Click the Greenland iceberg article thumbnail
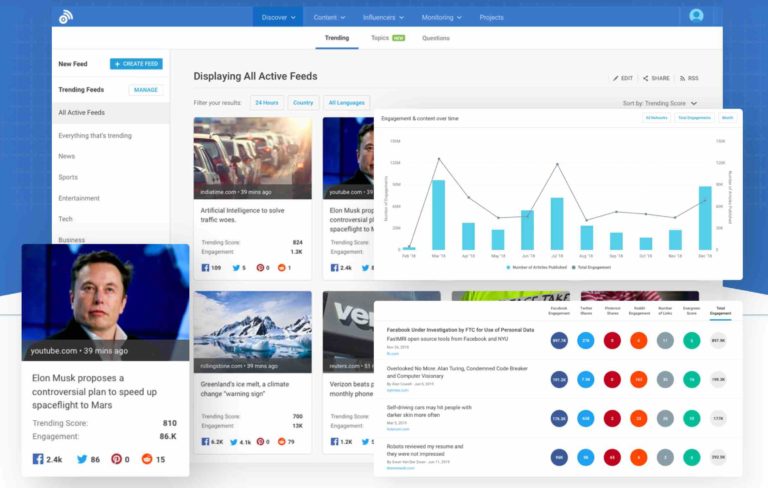The width and height of the screenshot is (768, 488). (x=253, y=332)
